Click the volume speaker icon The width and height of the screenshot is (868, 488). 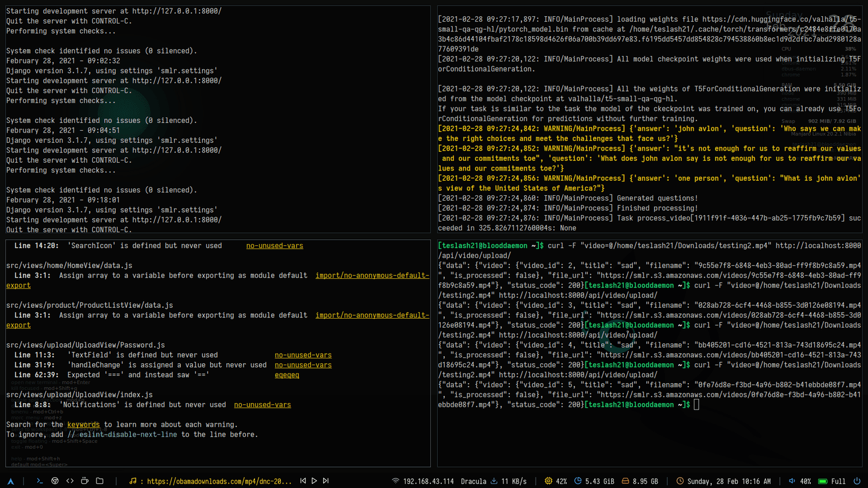[x=792, y=481]
